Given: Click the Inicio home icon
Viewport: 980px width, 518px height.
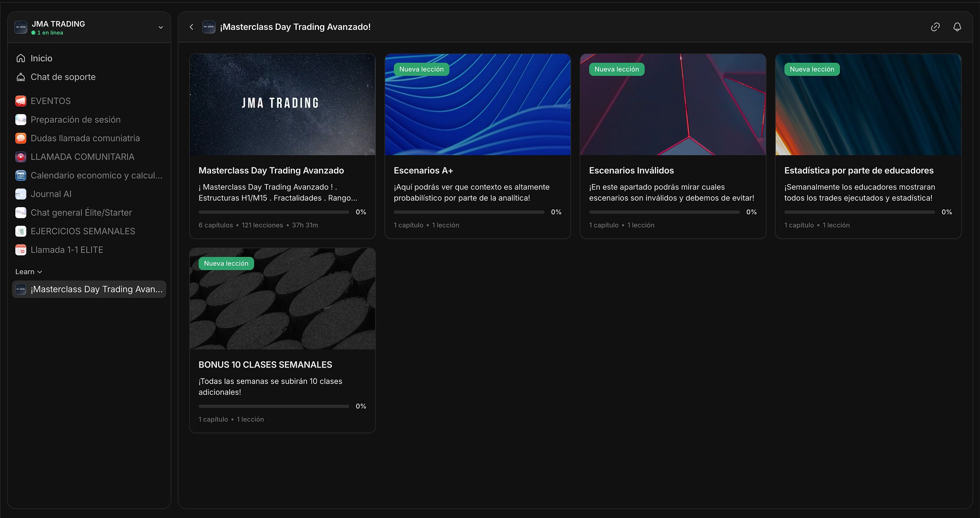Looking at the screenshot, I should point(21,58).
